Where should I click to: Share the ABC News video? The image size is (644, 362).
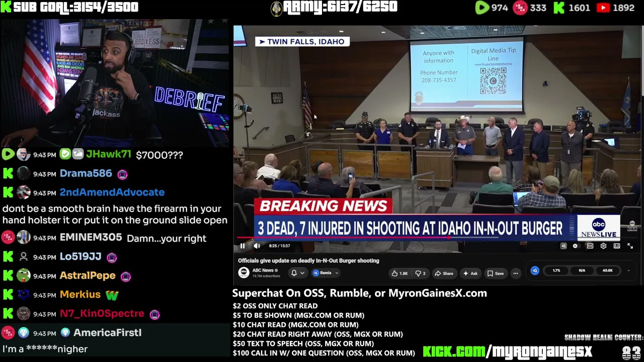coord(444,273)
